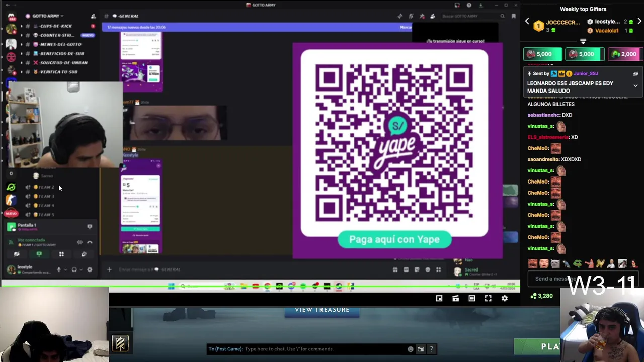Open the Yape QR code image
The height and width of the screenshot is (362, 644).
394,143
